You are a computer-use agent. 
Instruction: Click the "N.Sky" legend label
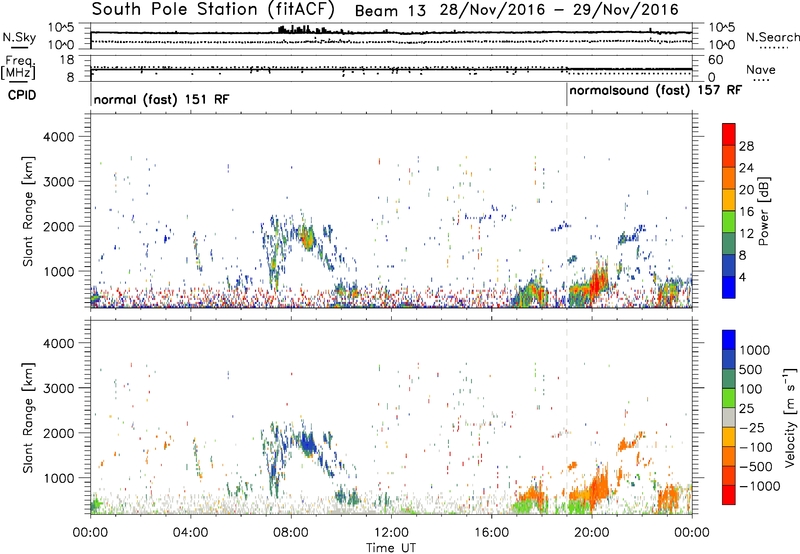click(x=19, y=37)
